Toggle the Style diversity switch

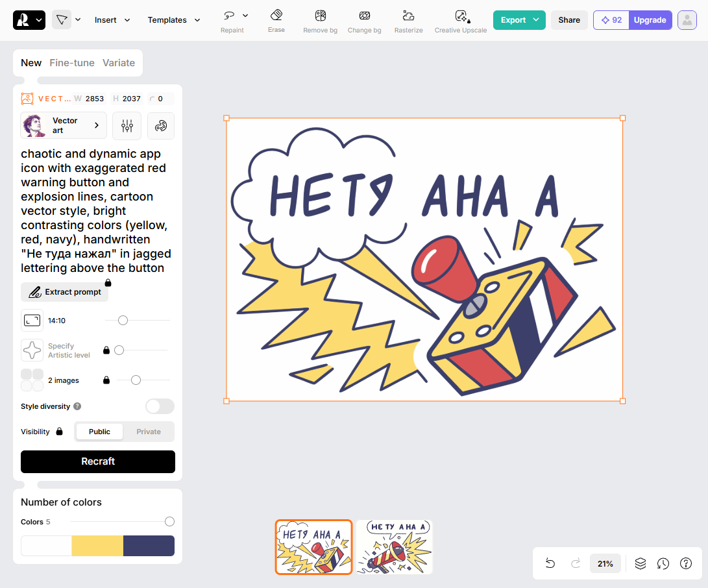pyautogui.click(x=160, y=406)
